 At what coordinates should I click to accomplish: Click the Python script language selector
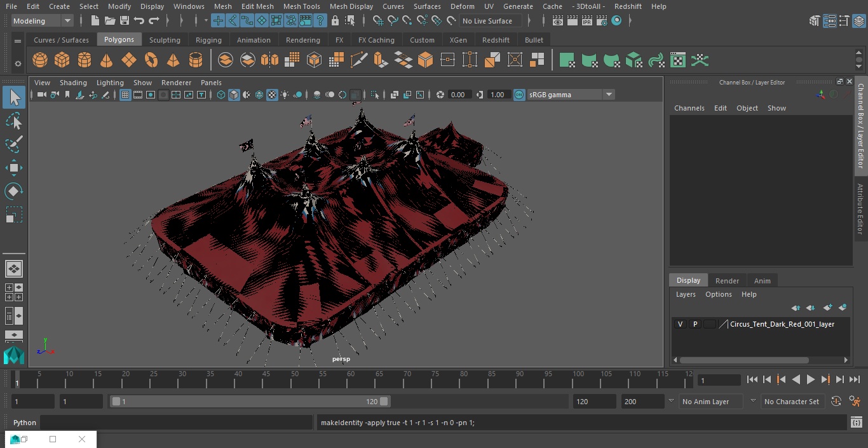tap(25, 423)
